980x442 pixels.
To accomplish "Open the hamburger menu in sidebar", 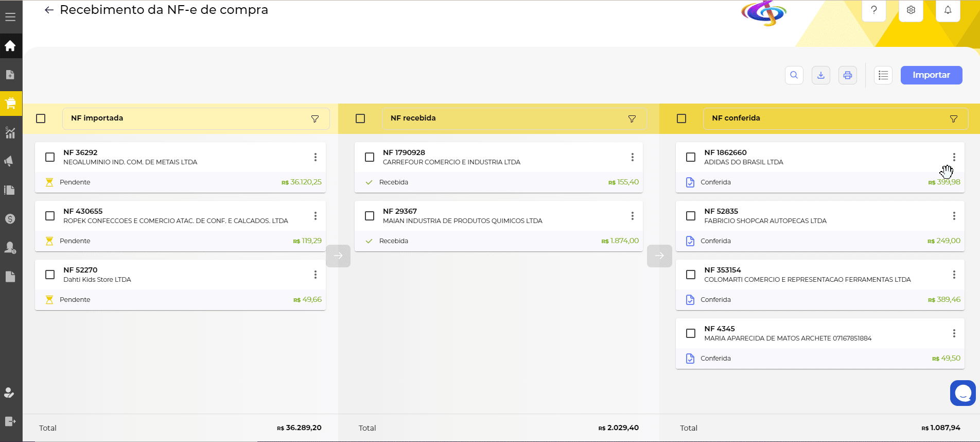I will pos(10,17).
